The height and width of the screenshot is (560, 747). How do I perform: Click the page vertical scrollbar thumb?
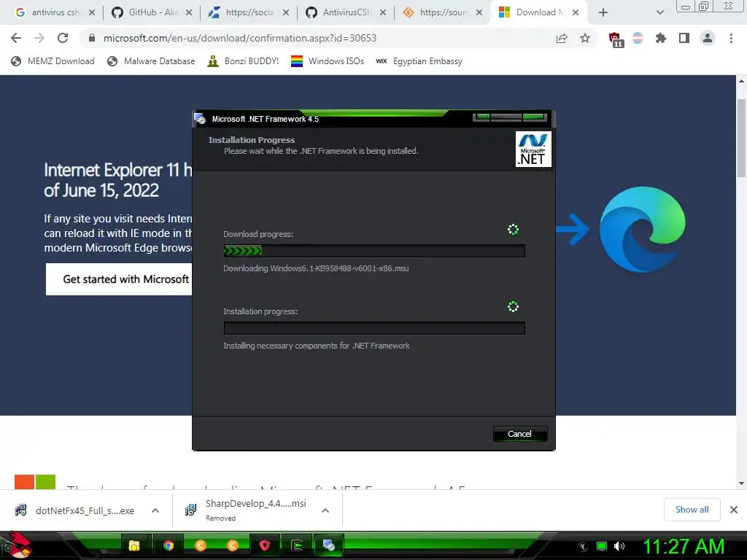tap(741, 138)
